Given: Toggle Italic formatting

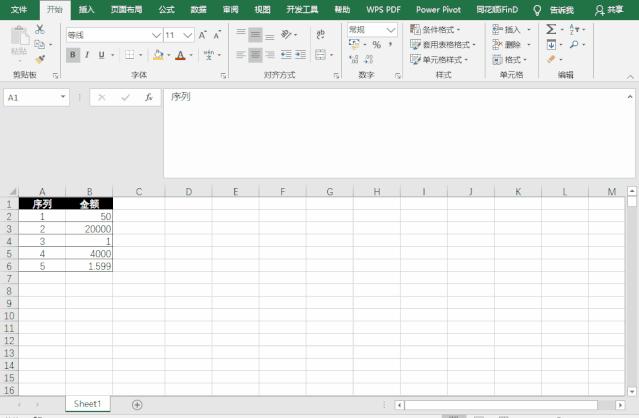Looking at the screenshot, I should (x=87, y=55).
